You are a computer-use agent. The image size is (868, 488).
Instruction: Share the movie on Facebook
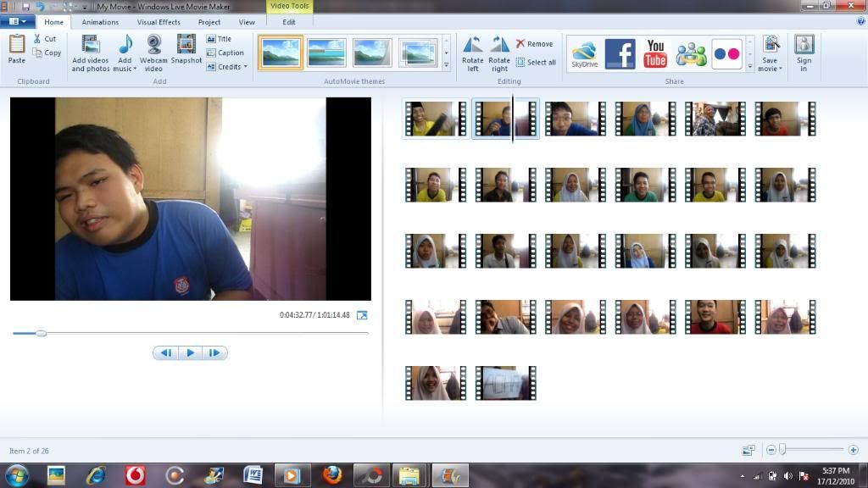(x=620, y=53)
